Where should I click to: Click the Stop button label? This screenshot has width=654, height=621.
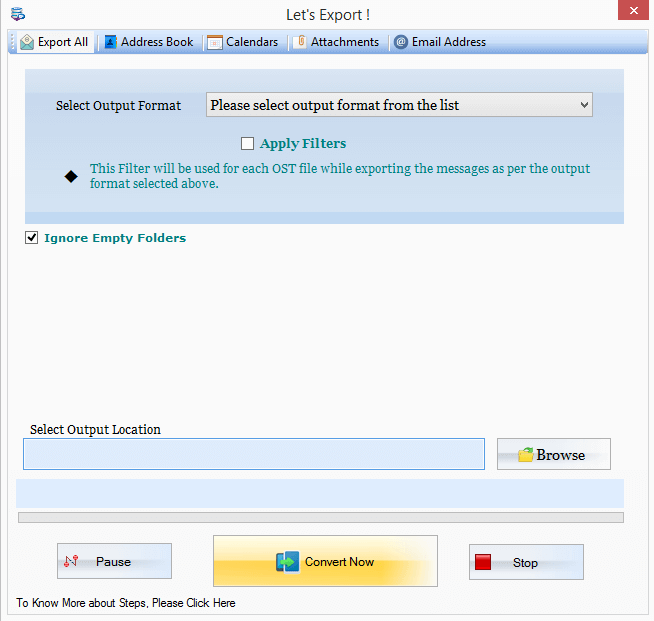coord(525,563)
